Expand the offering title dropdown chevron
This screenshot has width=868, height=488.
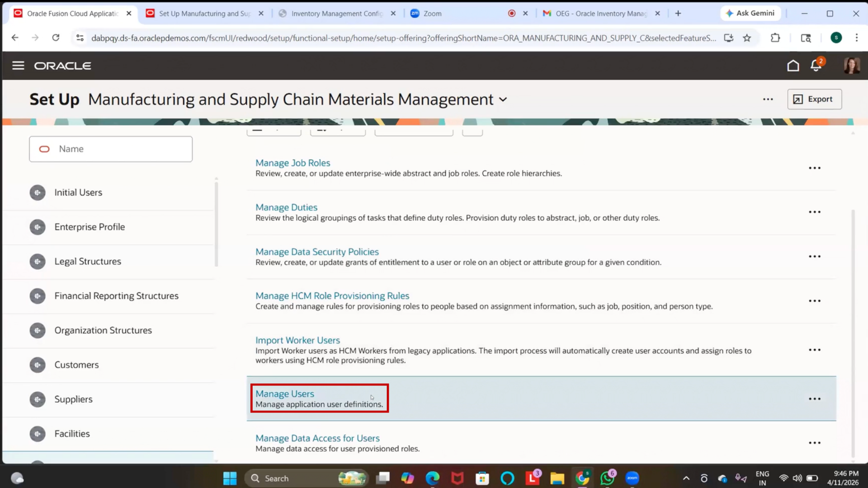coord(503,100)
